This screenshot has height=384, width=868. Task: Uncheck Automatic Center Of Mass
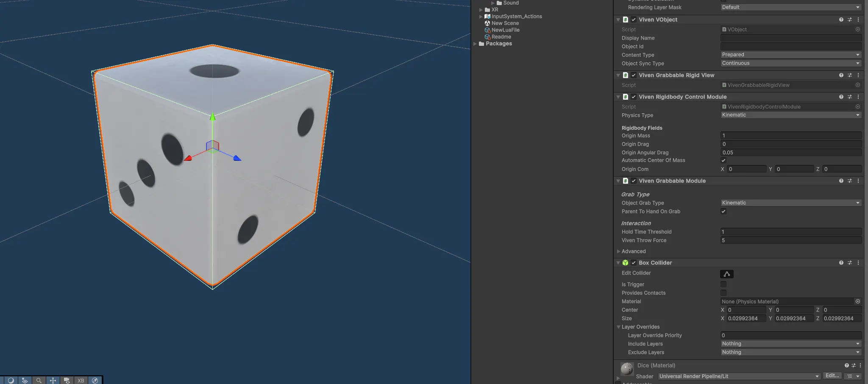723,160
